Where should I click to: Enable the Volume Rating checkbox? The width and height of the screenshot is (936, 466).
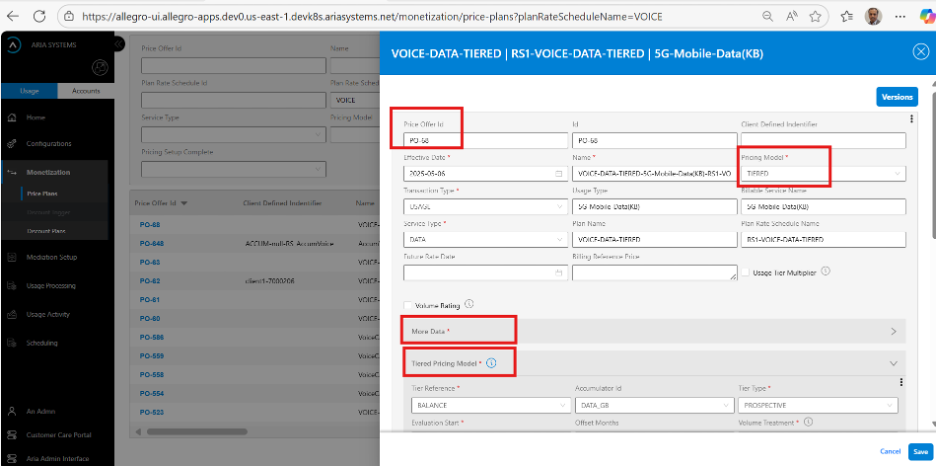[407, 305]
